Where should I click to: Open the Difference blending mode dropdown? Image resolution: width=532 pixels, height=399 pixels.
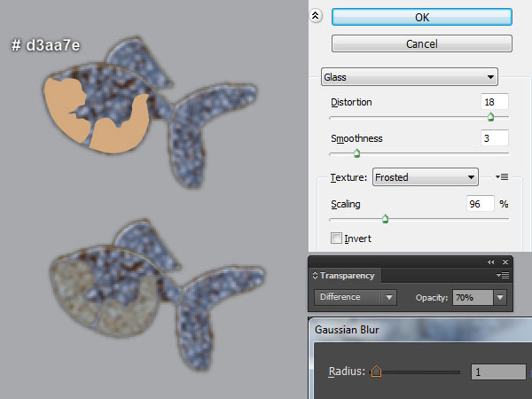click(355, 297)
